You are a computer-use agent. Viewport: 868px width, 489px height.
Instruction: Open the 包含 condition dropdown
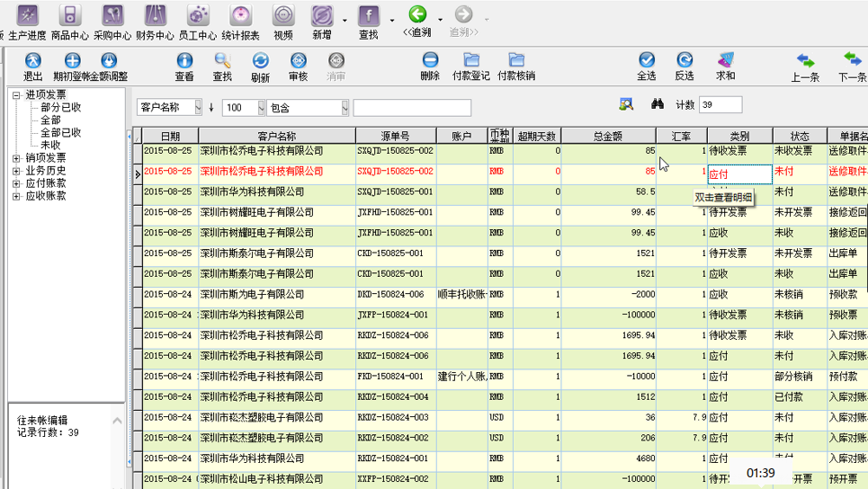click(345, 107)
